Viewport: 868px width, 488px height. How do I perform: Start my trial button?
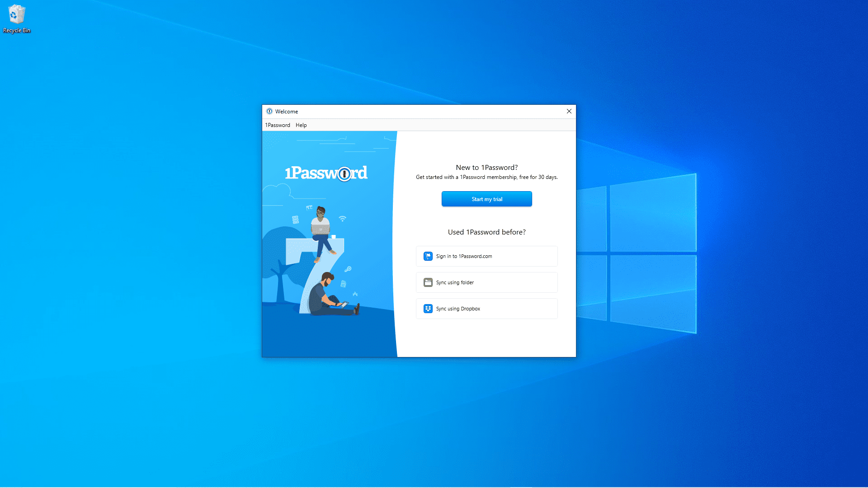click(487, 199)
